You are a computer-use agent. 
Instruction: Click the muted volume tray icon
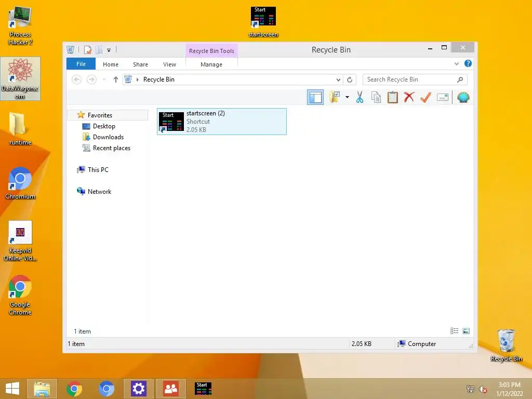(x=483, y=389)
